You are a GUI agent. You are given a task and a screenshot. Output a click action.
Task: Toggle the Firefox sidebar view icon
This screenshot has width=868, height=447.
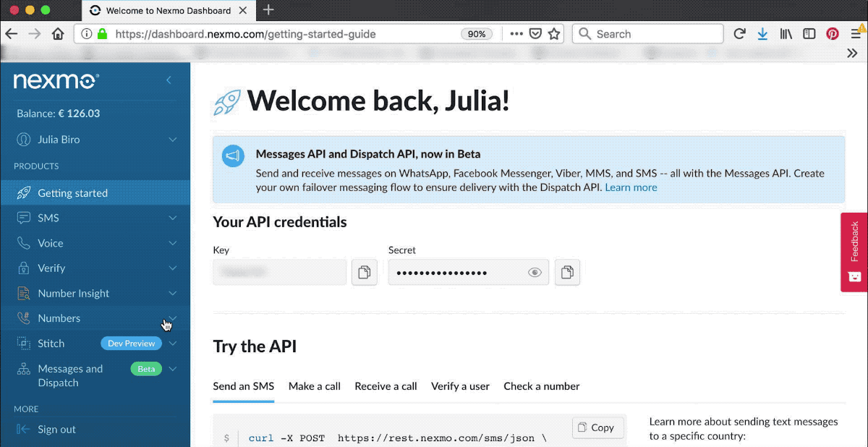click(x=809, y=34)
